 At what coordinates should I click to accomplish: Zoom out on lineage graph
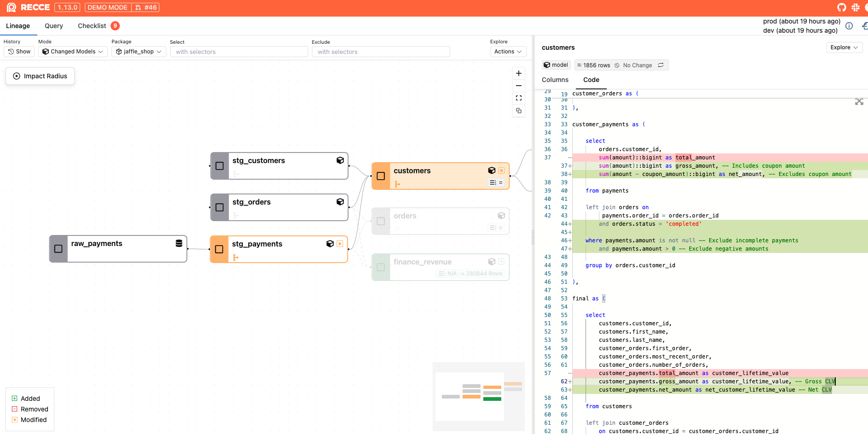pyautogui.click(x=519, y=86)
